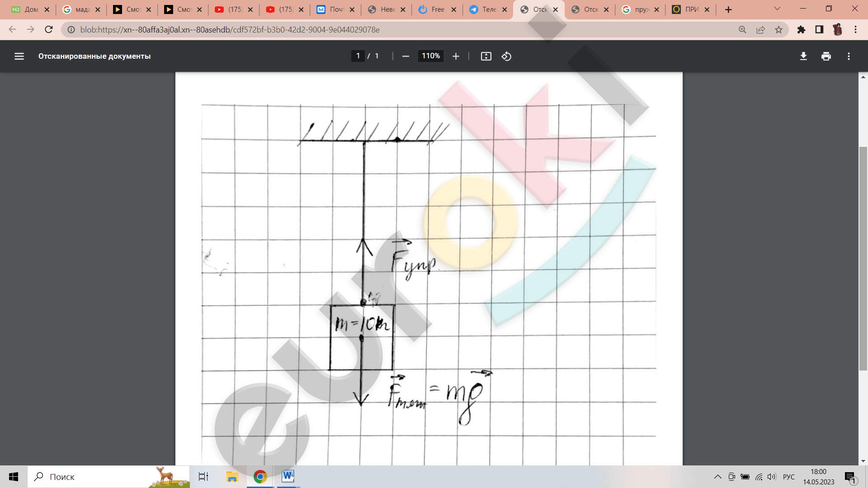Click the fit to page icon

486,56
